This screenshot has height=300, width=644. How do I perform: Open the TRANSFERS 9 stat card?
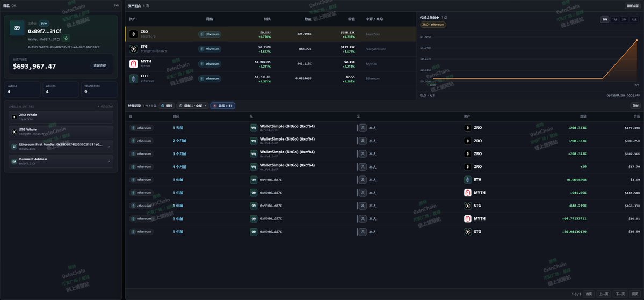pyautogui.click(x=99, y=90)
